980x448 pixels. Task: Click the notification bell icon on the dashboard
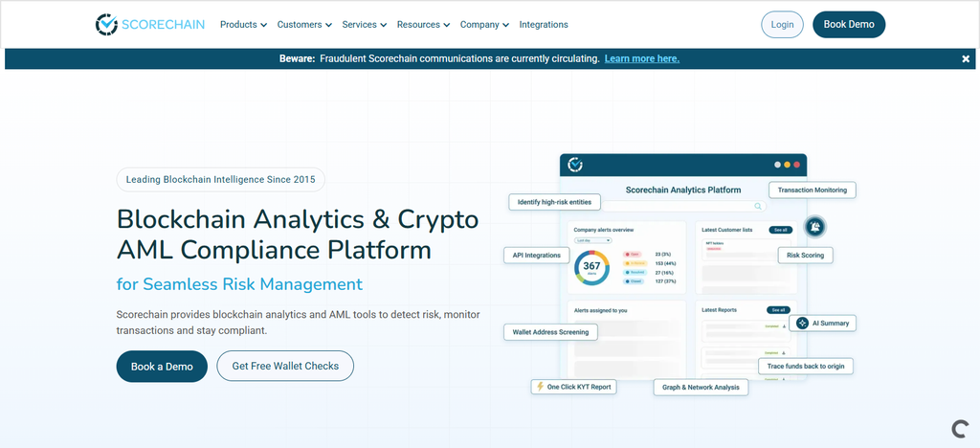tap(815, 226)
